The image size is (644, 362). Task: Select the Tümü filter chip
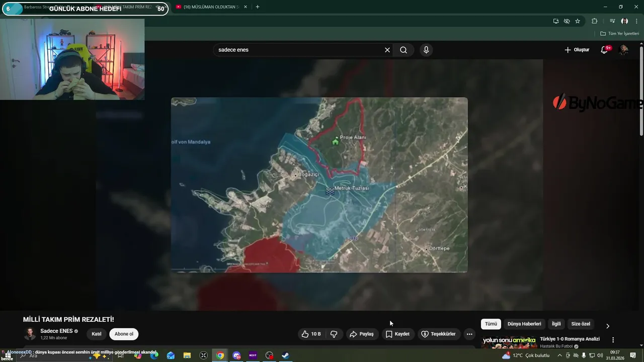click(491, 324)
